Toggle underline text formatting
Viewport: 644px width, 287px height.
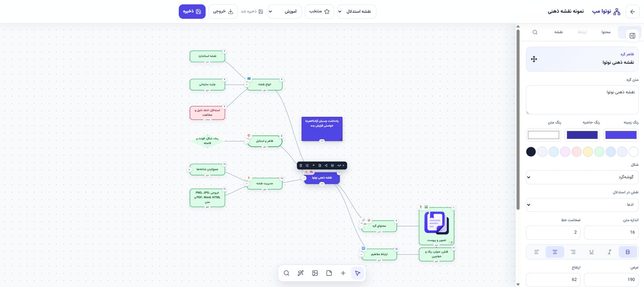[x=591, y=252]
